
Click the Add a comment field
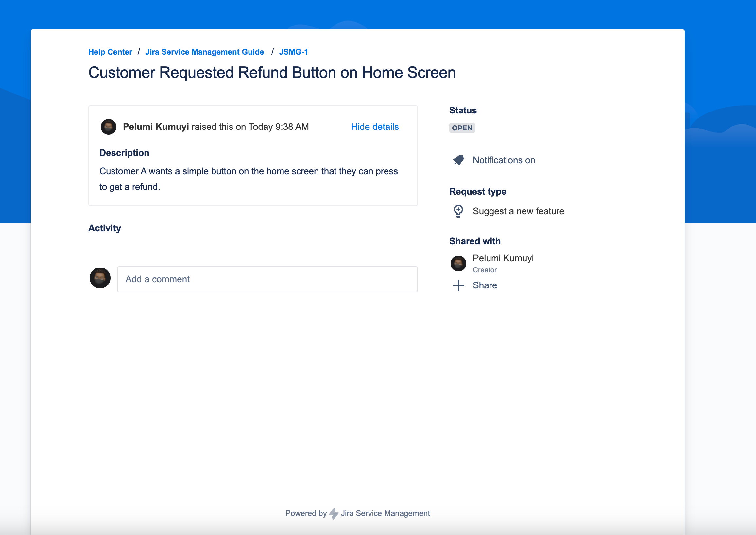coord(267,279)
